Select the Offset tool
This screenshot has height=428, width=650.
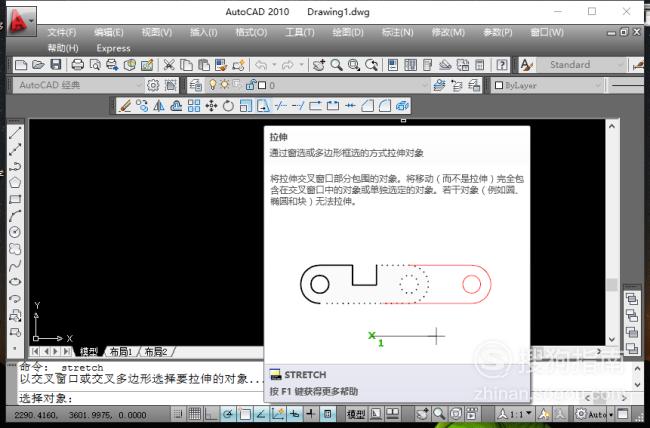[x=176, y=106]
